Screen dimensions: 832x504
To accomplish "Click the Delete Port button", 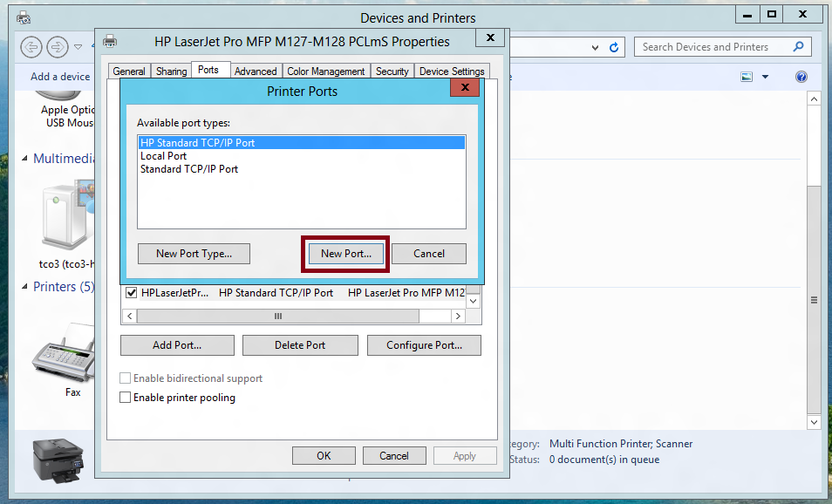I will (x=300, y=345).
